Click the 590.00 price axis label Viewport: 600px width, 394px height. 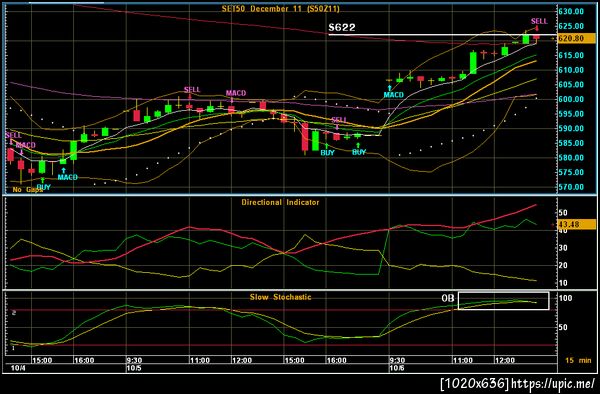[x=571, y=129]
